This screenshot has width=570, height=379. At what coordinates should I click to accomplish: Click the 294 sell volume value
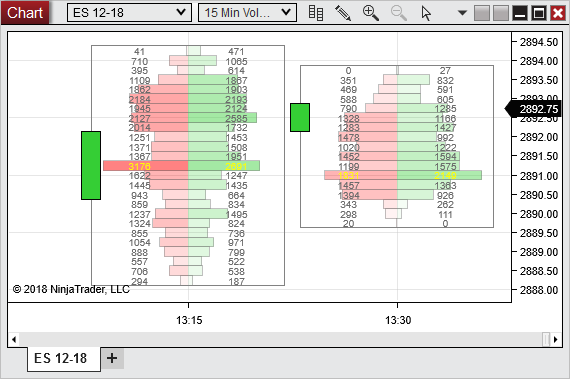[x=140, y=281]
